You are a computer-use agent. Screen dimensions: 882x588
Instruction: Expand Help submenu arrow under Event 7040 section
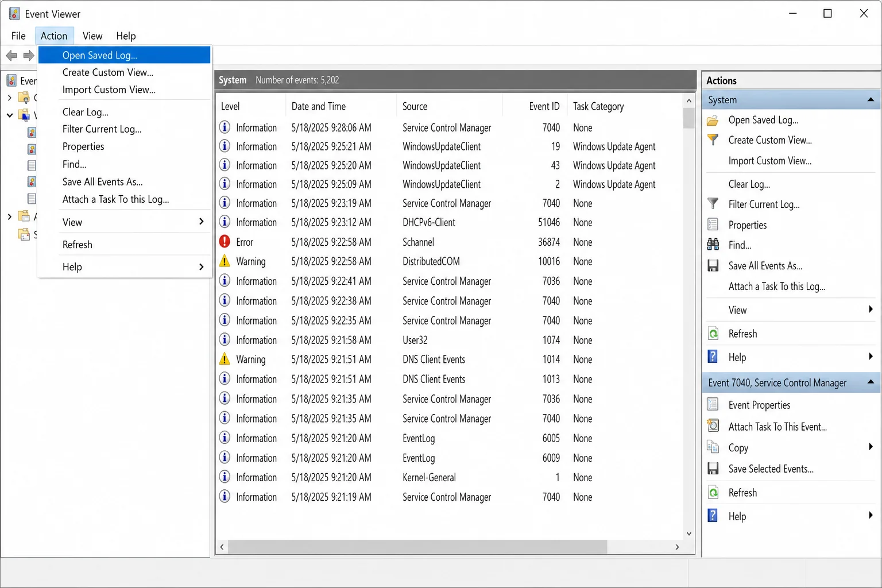[871, 516]
